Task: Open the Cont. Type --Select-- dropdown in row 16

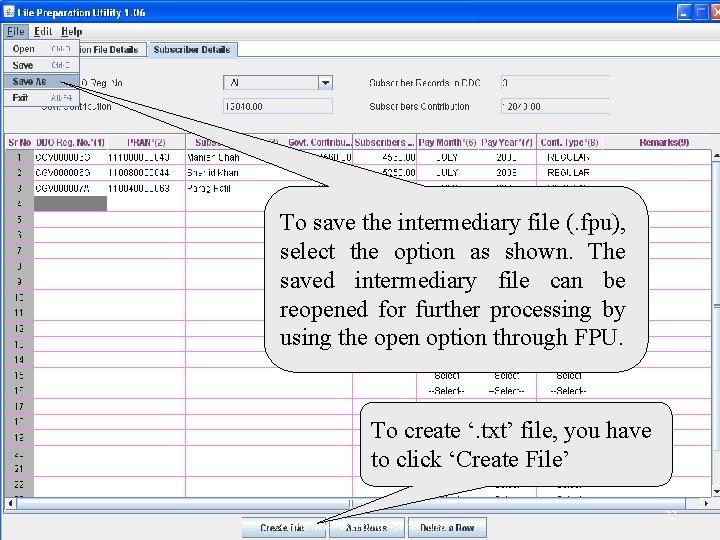Action: 569,391
